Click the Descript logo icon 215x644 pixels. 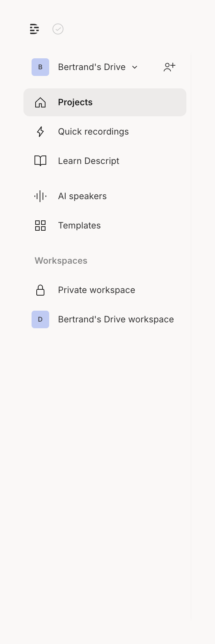point(34,29)
